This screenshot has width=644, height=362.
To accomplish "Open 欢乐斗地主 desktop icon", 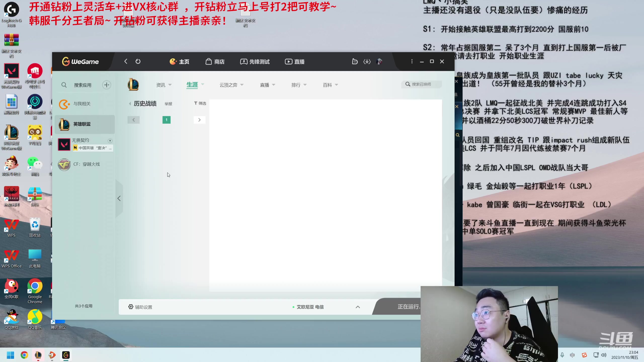I will point(11,166).
